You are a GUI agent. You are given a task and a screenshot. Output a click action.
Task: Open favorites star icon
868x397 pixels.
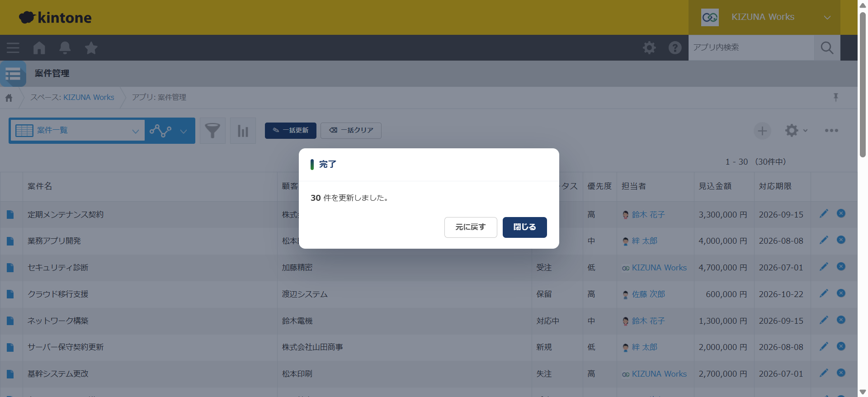point(91,47)
